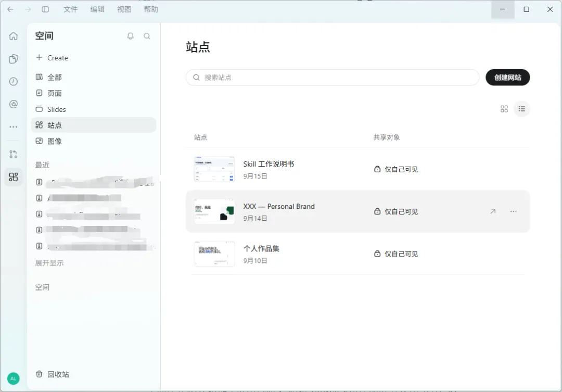This screenshot has width=562, height=392.
Task: Open the pages stack icon in rail
Action: tap(13, 59)
